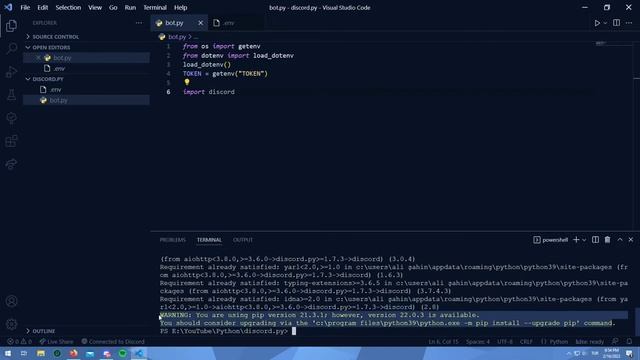The height and width of the screenshot is (360, 640).
Task: Kill terminal with trash icon
Action: (607, 240)
